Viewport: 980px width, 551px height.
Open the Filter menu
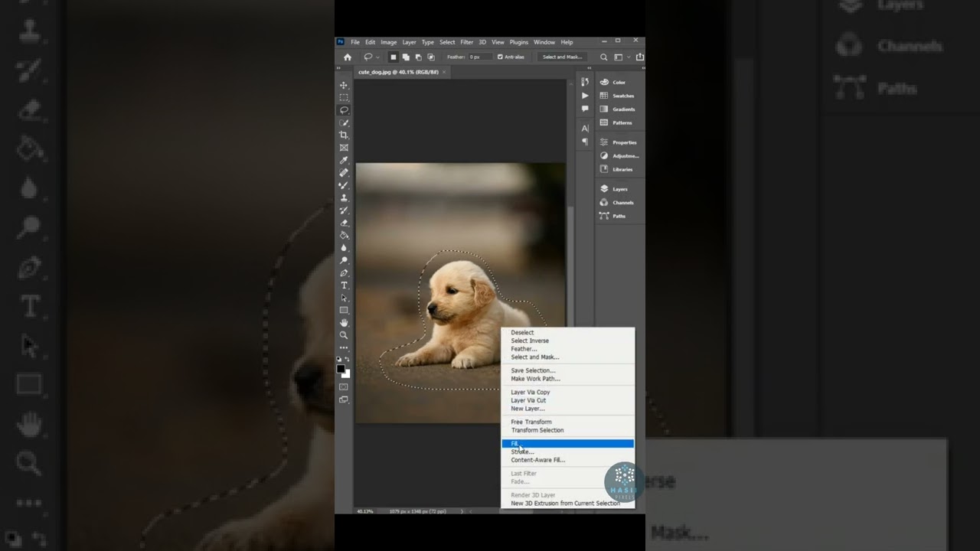[466, 42]
